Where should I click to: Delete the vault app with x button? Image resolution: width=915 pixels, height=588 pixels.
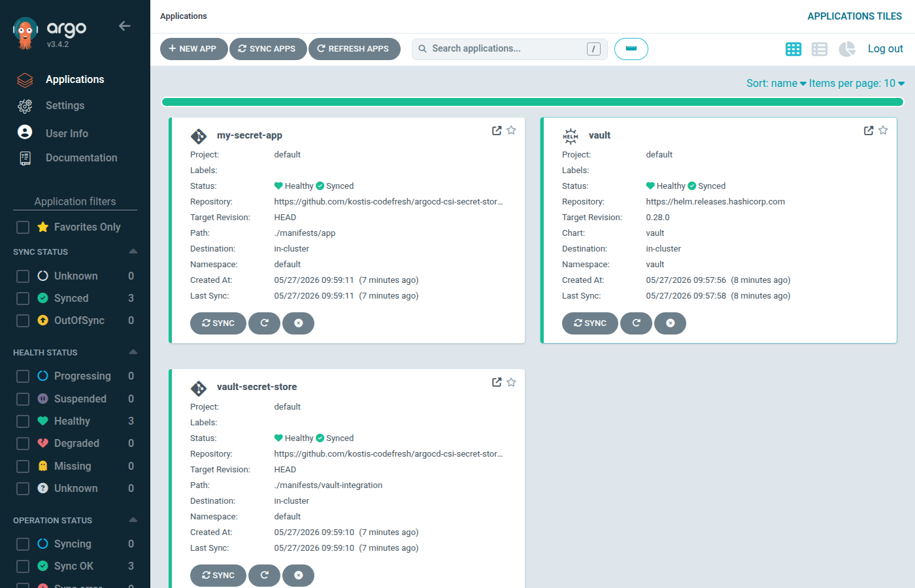tap(671, 323)
